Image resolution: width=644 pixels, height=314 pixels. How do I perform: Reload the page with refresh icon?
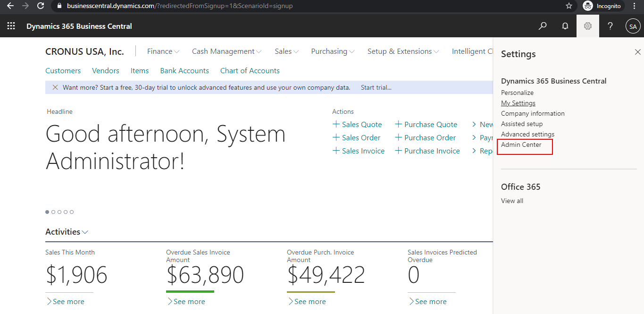pyautogui.click(x=41, y=6)
